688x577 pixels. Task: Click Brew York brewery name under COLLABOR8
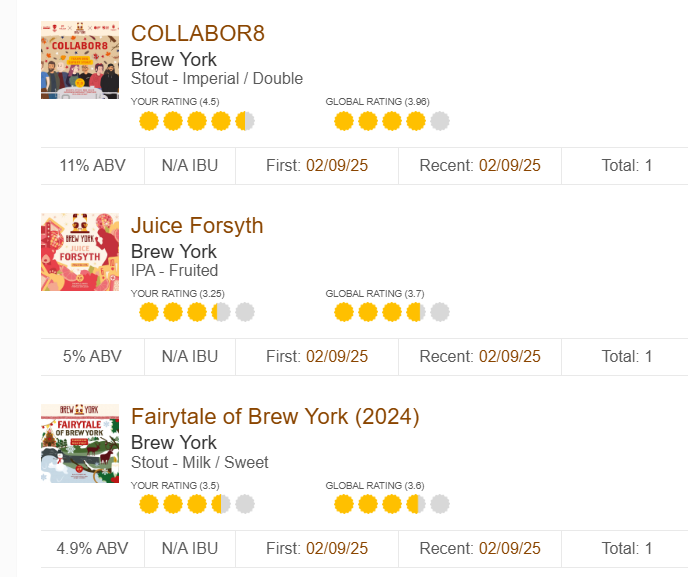click(174, 59)
